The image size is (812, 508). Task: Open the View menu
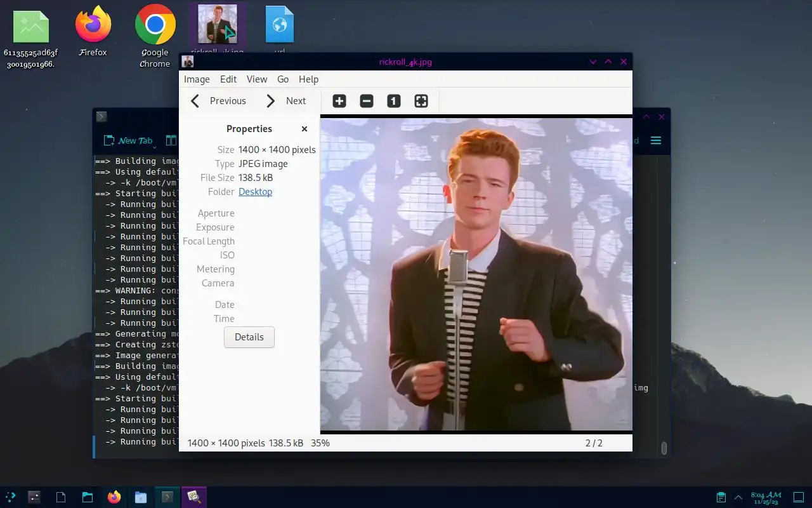(257, 79)
